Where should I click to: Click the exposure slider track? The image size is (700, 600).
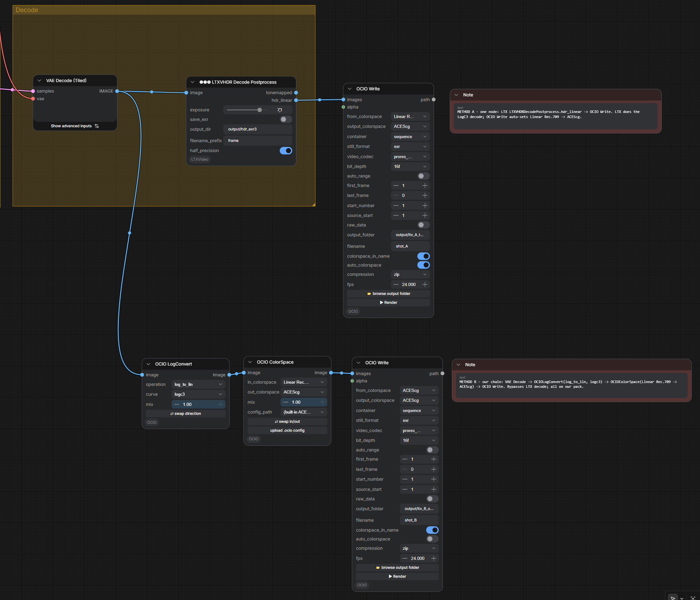(247, 110)
